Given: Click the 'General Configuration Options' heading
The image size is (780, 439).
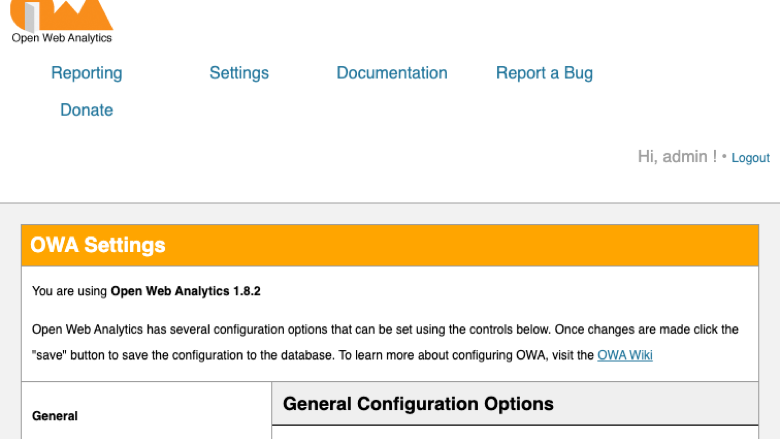Looking at the screenshot, I should click(x=418, y=404).
